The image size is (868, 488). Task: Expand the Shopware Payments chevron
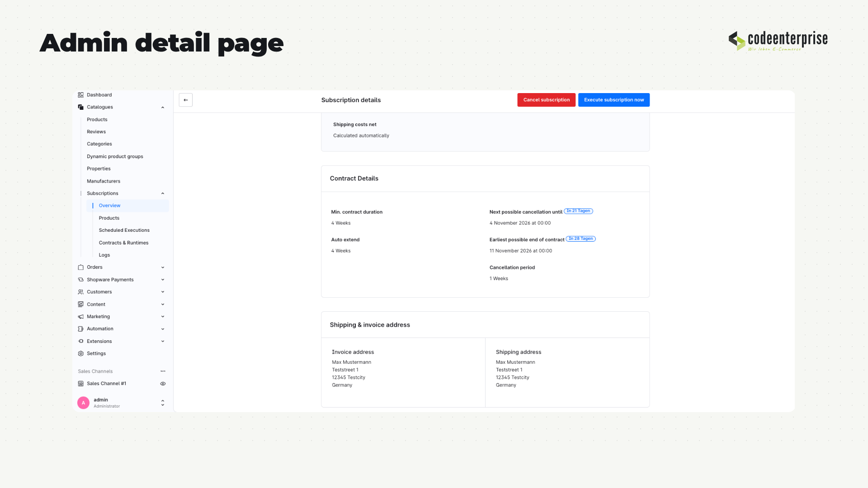163,280
